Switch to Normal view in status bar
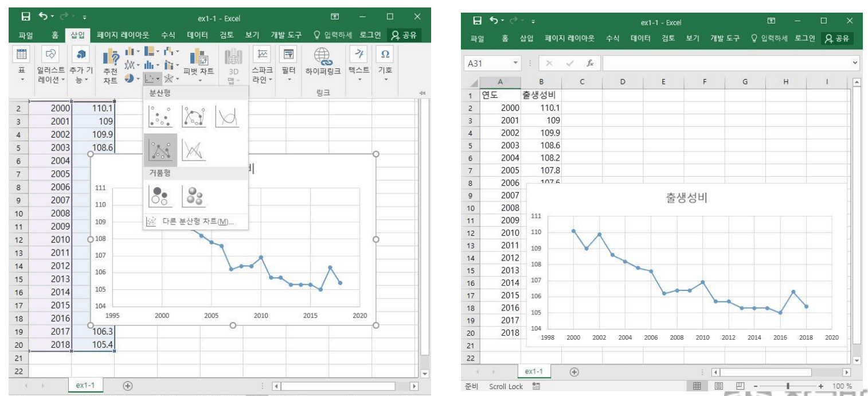The image size is (868, 396). click(697, 386)
